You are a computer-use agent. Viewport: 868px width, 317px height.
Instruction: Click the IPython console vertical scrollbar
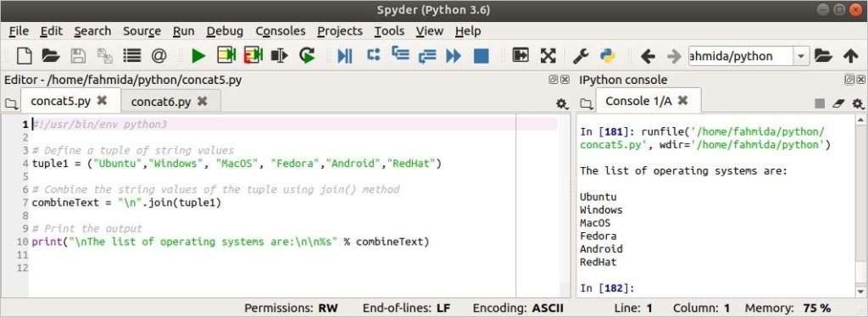click(x=860, y=205)
